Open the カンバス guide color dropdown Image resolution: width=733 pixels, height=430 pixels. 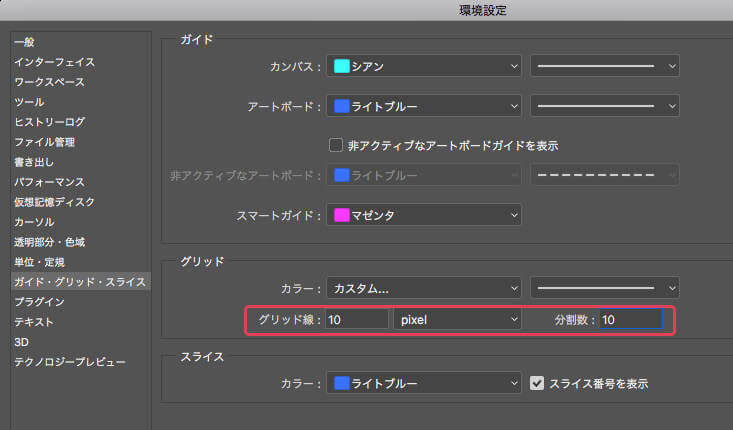click(424, 66)
